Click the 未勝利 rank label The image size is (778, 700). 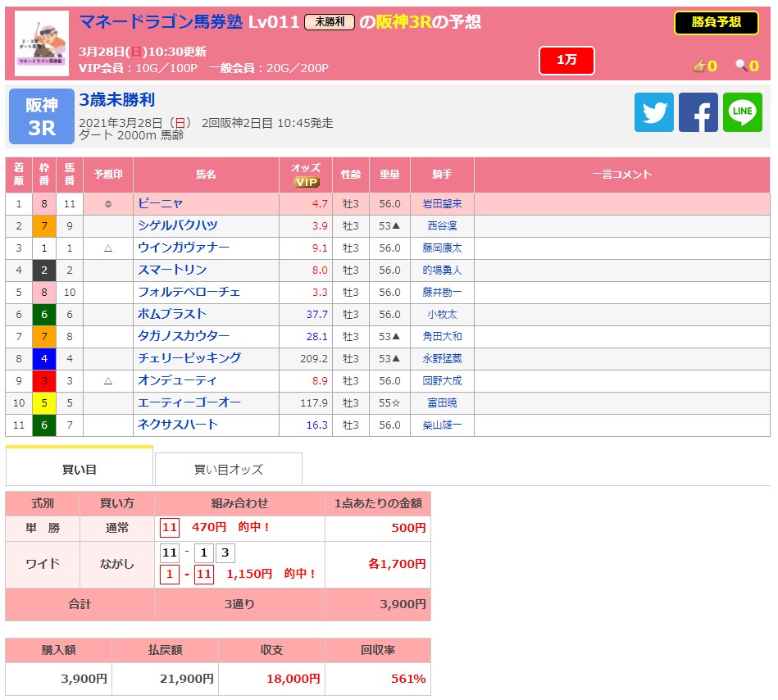[329, 23]
